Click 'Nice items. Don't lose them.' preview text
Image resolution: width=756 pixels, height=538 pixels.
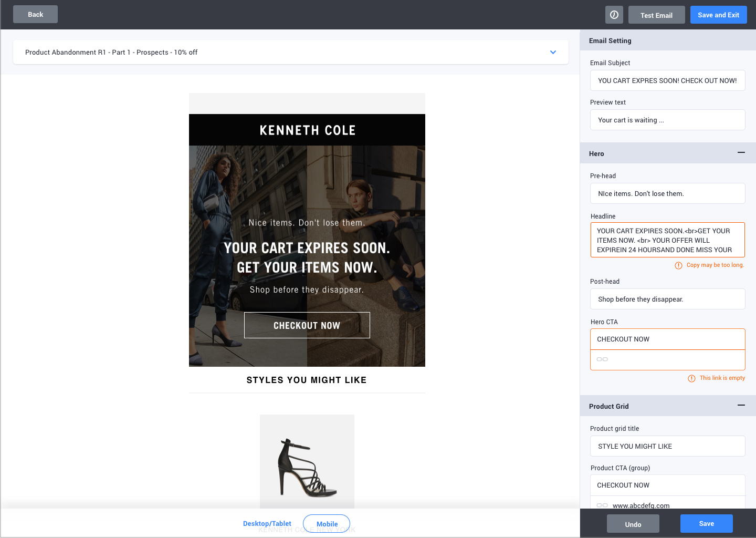point(307,223)
